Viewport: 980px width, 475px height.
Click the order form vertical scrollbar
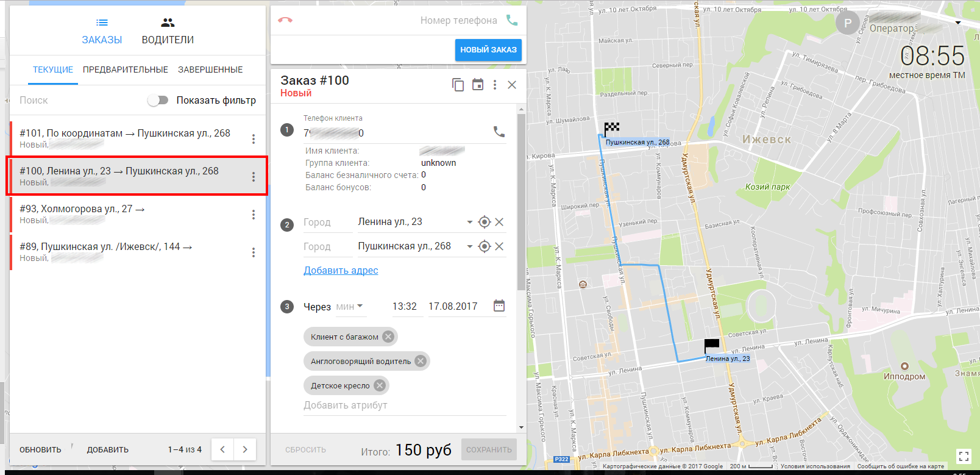(520, 201)
